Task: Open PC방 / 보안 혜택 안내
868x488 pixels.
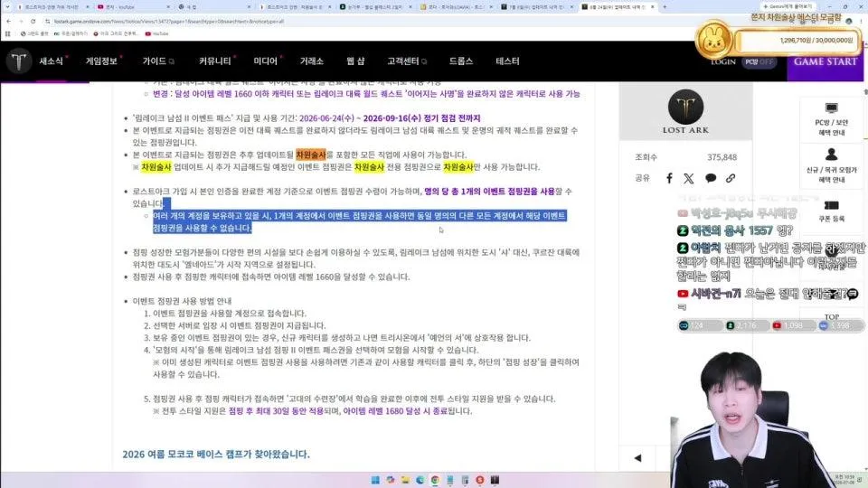Action: [x=832, y=119]
